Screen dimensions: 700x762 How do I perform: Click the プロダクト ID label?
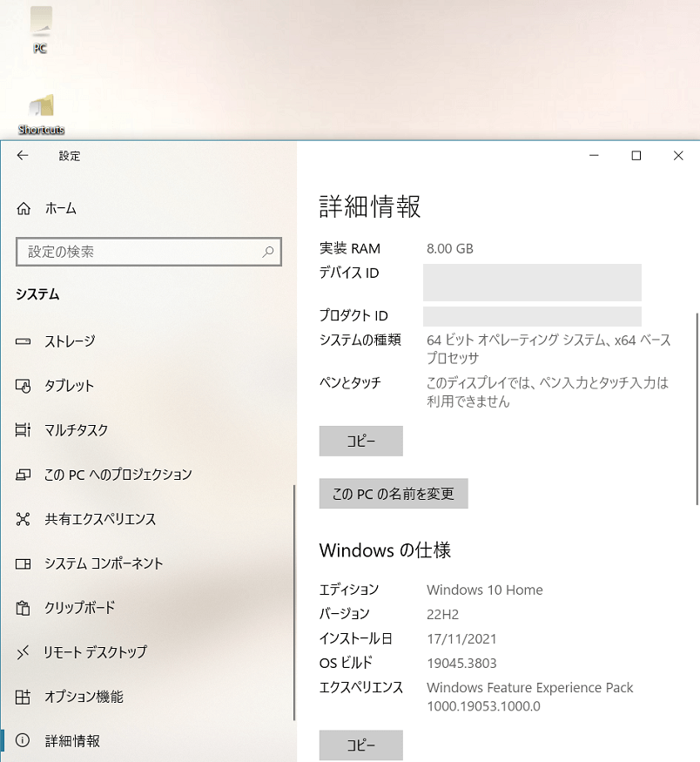[x=353, y=316]
